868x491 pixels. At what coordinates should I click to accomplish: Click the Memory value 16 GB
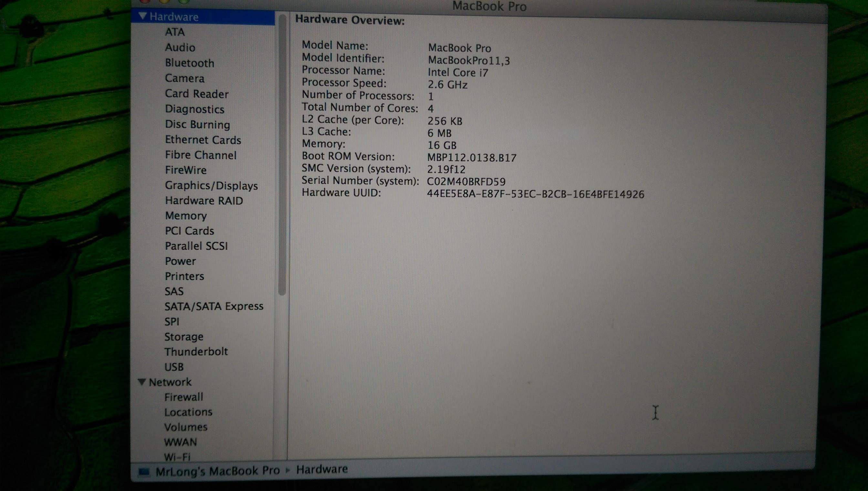[x=442, y=145]
